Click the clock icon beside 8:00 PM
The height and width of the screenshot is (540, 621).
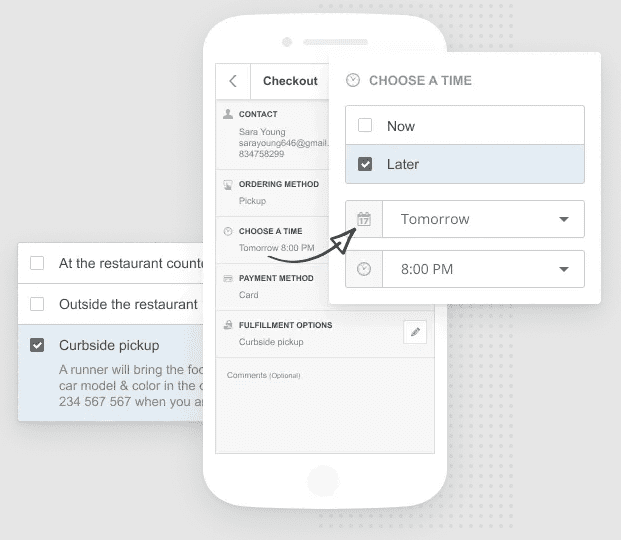[x=364, y=269]
